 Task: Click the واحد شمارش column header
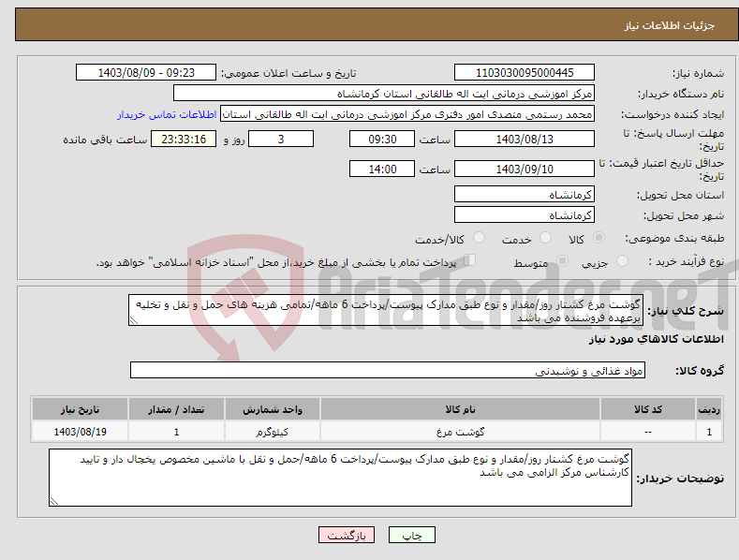click(273, 409)
